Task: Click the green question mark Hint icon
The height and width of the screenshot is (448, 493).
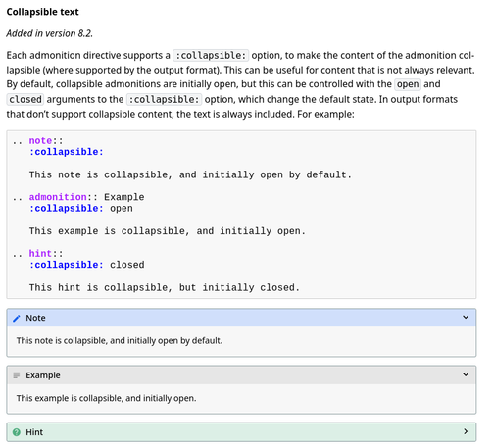Action: pos(17,432)
